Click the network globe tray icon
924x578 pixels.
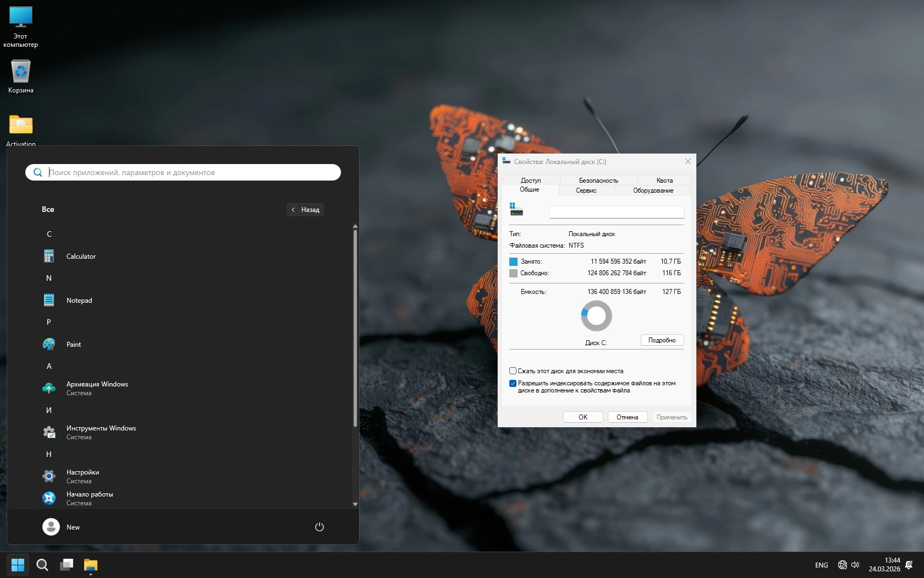click(x=842, y=565)
